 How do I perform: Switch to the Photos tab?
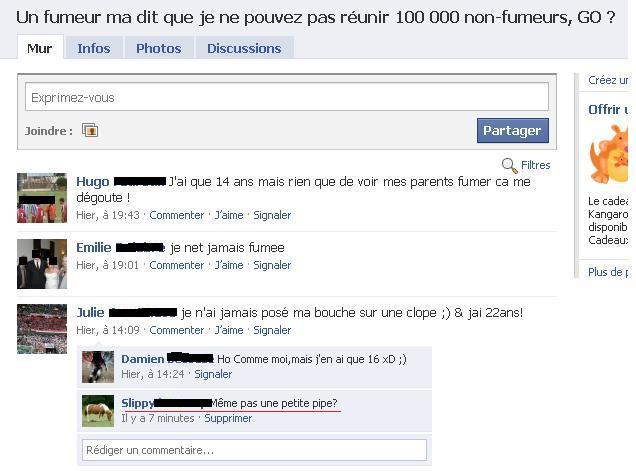tap(159, 48)
